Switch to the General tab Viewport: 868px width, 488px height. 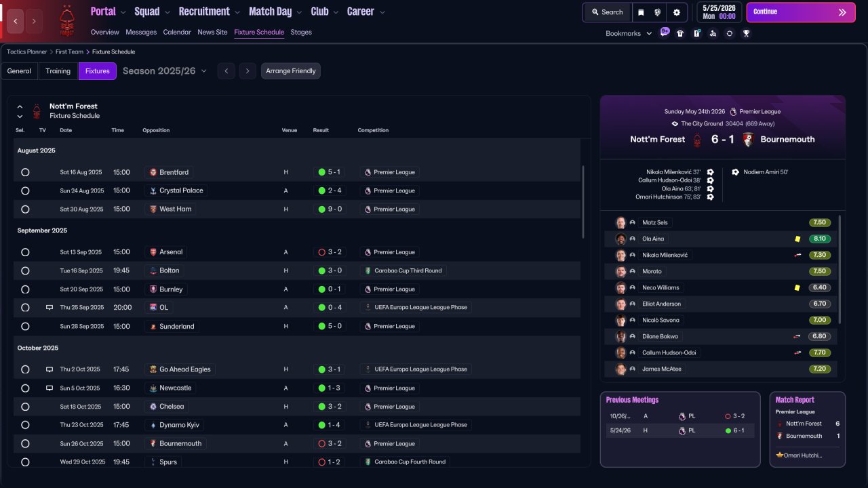coord(19,71)
